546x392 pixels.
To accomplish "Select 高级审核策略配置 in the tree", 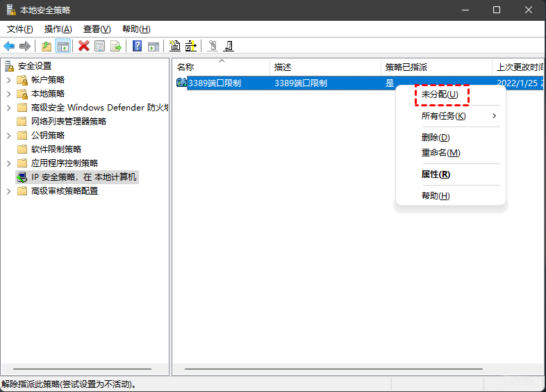I will (x=65, y=191).
